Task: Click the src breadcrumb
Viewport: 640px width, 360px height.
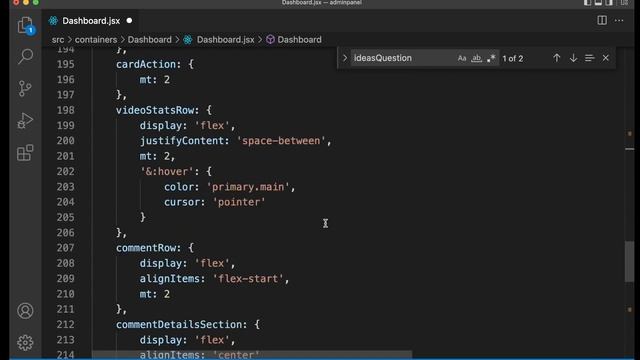Action: tap(58, 40)
